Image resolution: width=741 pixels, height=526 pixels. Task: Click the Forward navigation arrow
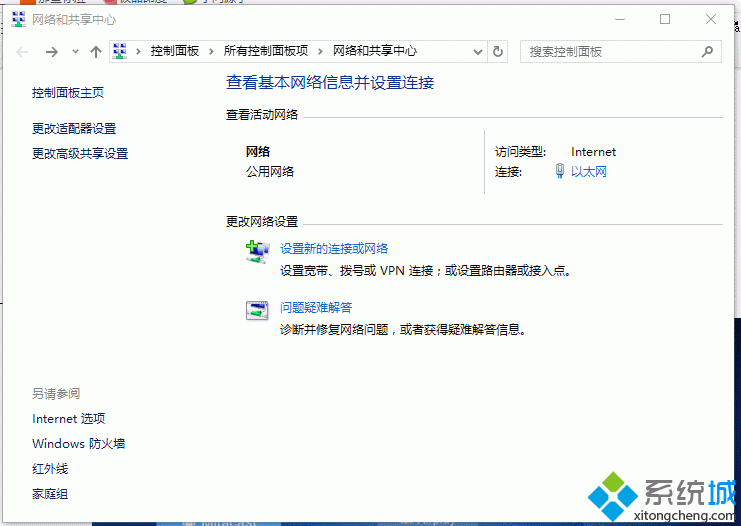(x=52, y=52)
